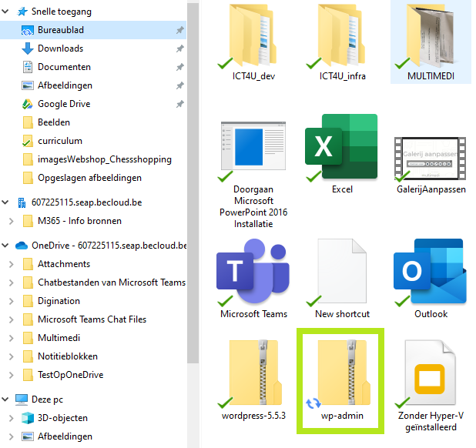Viewport: 476px width, 448px height.
Task: Click the 'GalerijAanpassen' file name label
Action: [431, 189]
